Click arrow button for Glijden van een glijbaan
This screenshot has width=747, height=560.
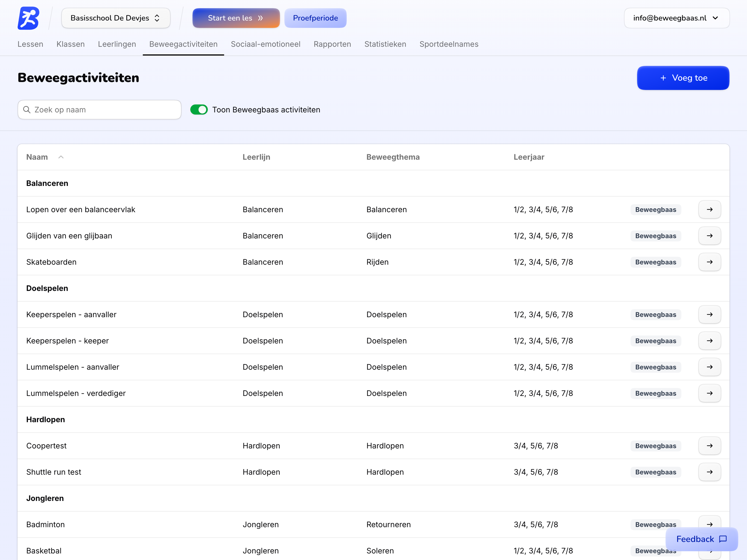point(709,236)
